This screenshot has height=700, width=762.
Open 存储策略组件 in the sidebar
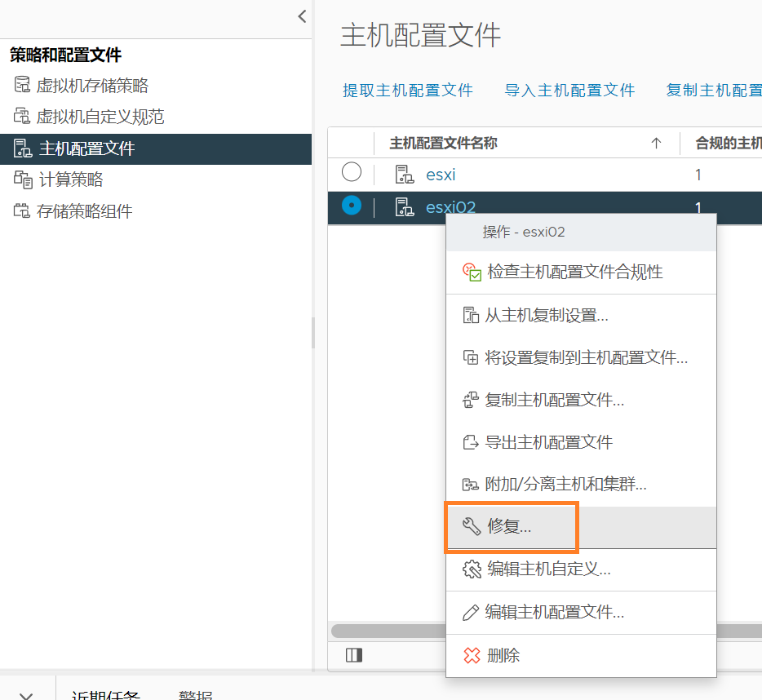84,211
